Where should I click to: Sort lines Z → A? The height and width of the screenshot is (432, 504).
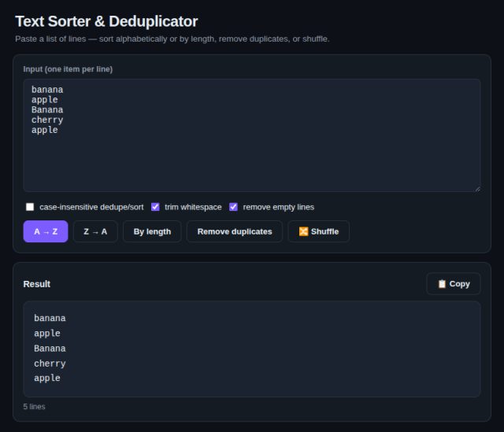click(x=95, y=231)
